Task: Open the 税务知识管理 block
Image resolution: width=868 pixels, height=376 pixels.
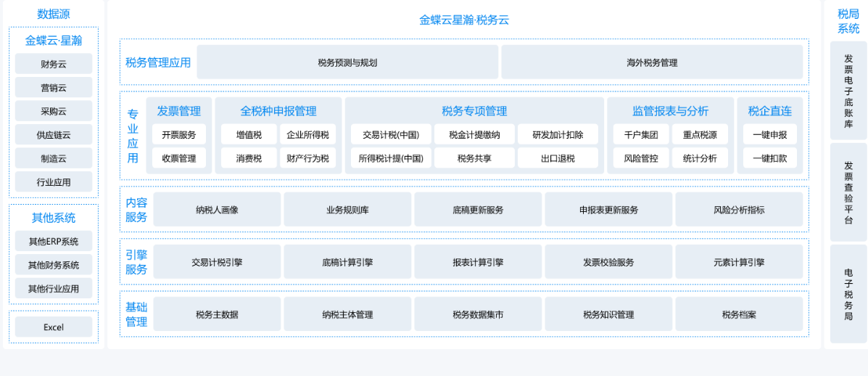Action: pos(609,314)
